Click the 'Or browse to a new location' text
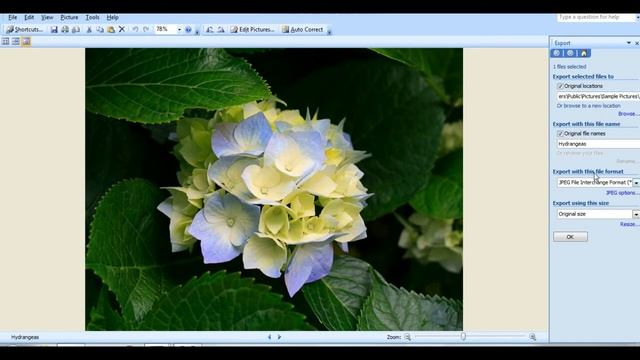 click(589, 106)
